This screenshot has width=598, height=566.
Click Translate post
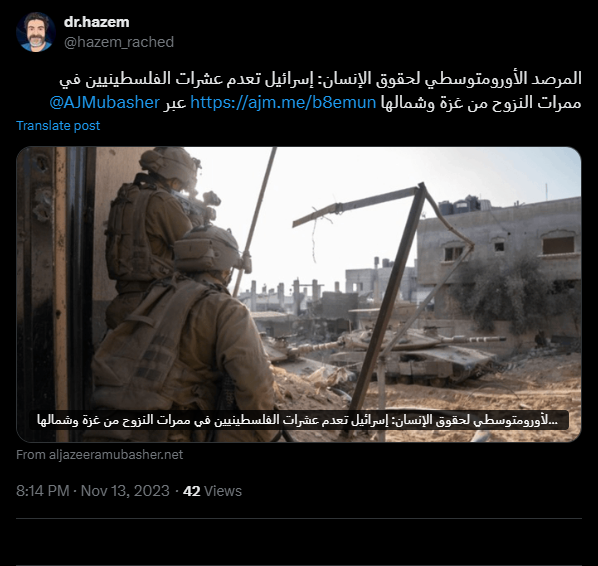click(x=58, y=125)
